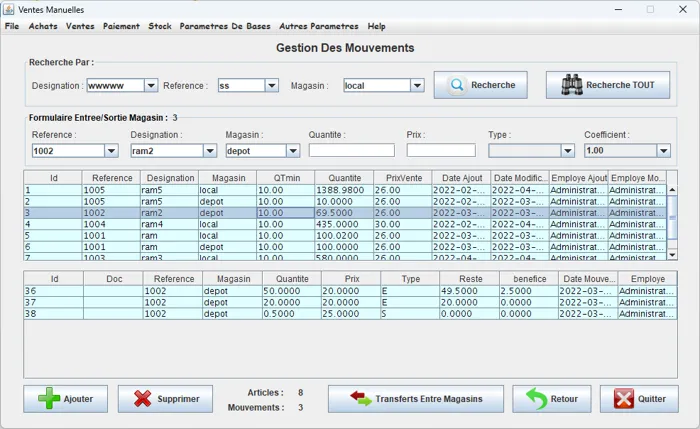Click the magnifier icon on Recherche button
This screenshot has height=429, width=700.
click(x=456, y=85)
